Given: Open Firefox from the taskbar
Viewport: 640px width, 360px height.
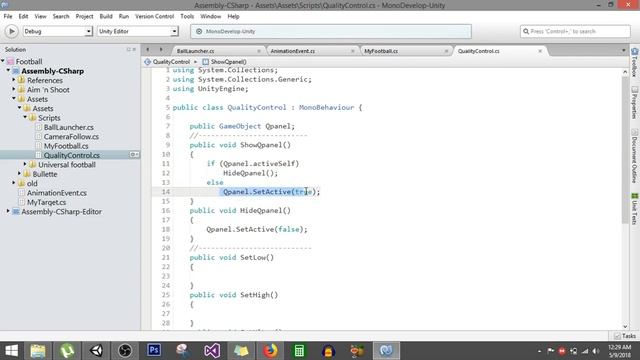Looking at the screenshot, I should [270, 351].
